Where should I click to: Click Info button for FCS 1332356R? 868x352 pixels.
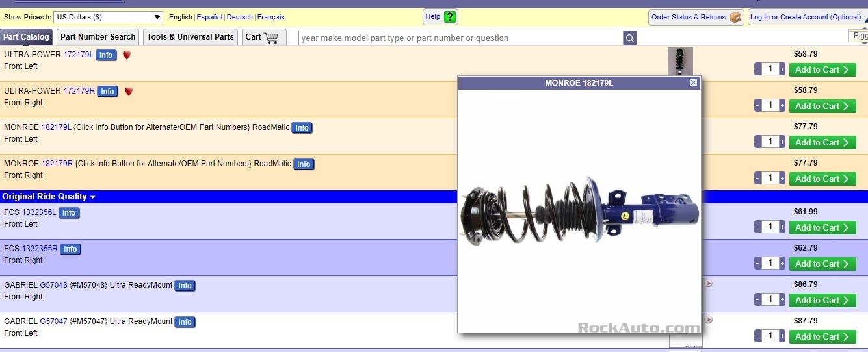pos(70,249)
